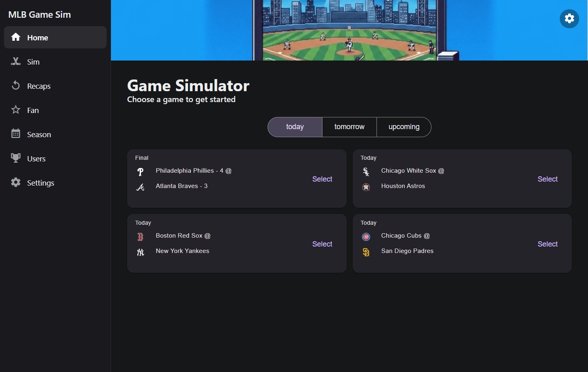This screenshot has width=588, height=372.
Task: Click the Chicago Cubs @ text
Action: (405, 236)
